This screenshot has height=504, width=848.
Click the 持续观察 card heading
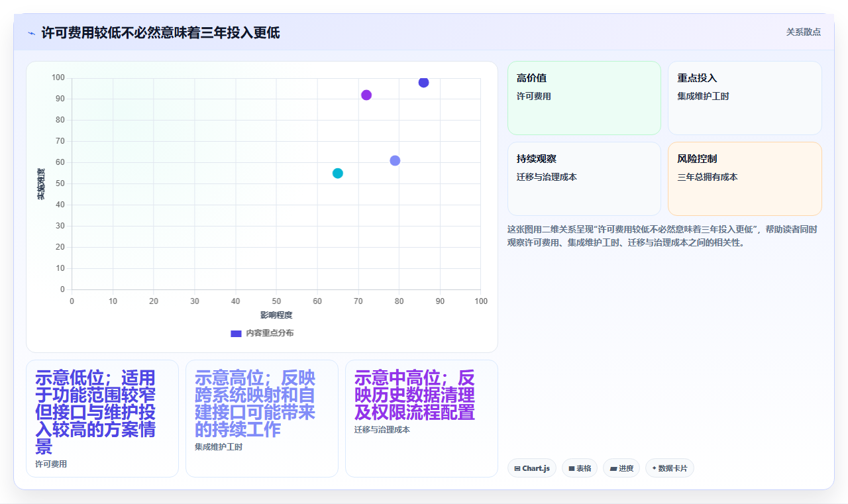[x=537, y=159]
